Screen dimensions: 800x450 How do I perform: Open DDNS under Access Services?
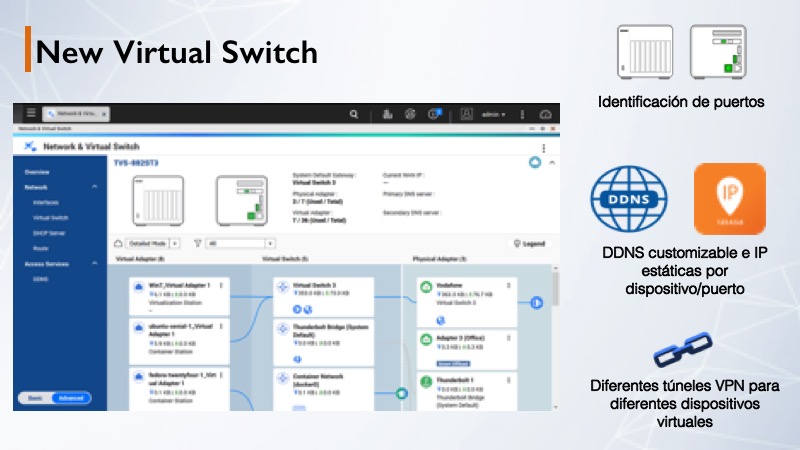click(41, 279)
